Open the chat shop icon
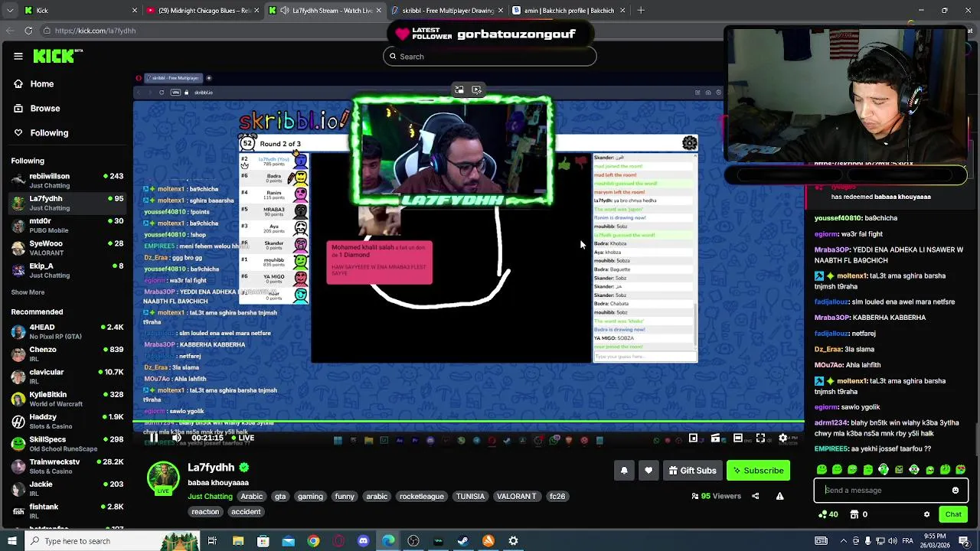Screen dimensions: 980x551 (854, 514)
